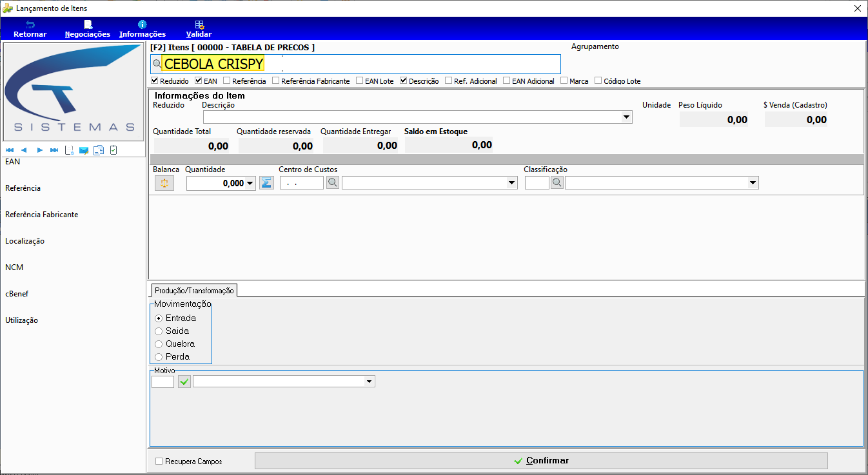The image size is (868, 475).
Task: Open the Classificação combo box arrow
Action: coord(753,183)
